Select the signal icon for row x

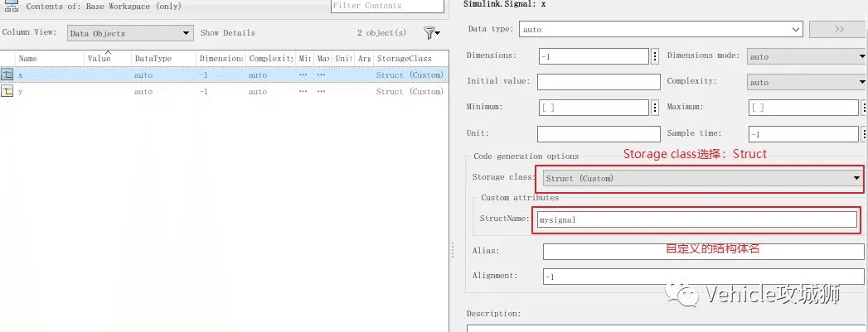click(x=7, y=75)
